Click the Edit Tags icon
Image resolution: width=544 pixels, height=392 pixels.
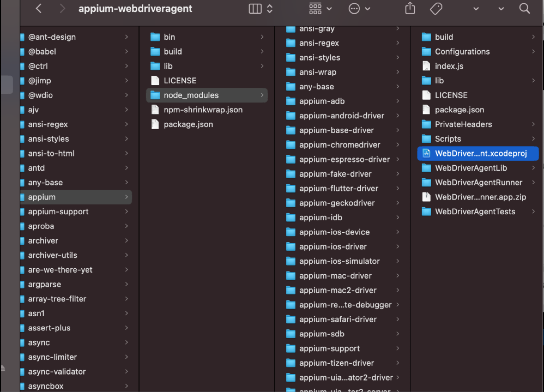pyautogui.click(x=436, y=9)
